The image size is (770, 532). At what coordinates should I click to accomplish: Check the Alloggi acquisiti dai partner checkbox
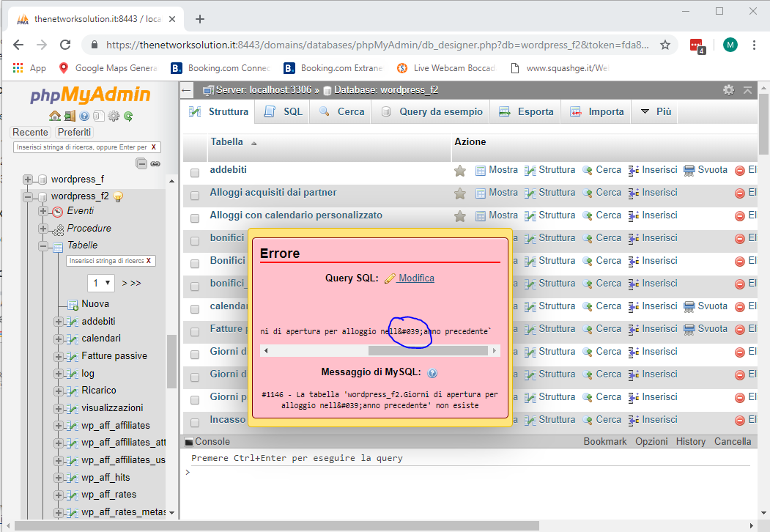195,196
